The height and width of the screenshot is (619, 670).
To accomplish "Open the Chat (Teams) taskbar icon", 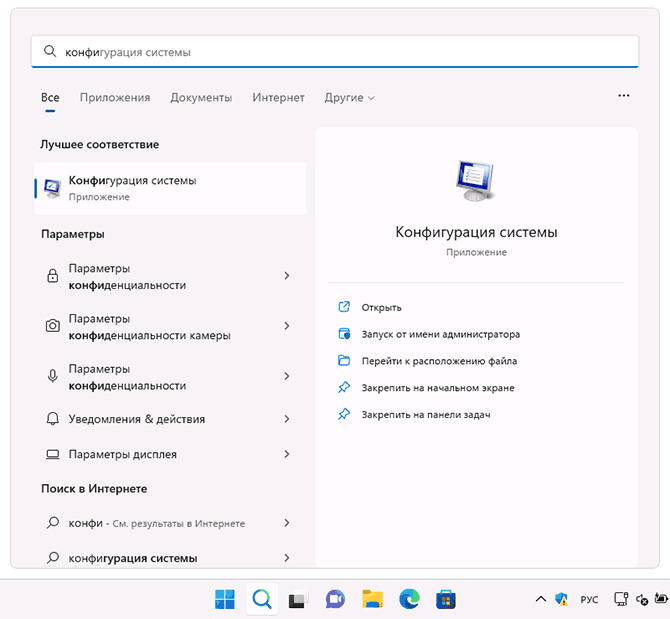I will [335, 599].
